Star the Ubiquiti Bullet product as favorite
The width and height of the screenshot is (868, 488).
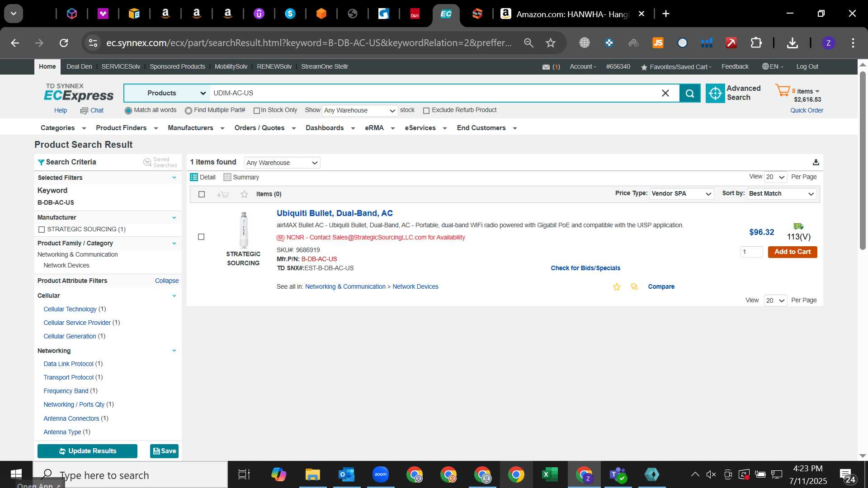click(617, 287)
